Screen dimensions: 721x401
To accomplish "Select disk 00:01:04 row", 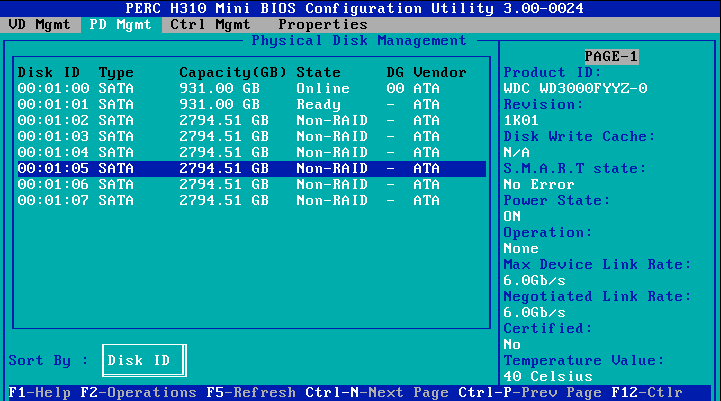I will pyautogui.click(x=250, y=153).
